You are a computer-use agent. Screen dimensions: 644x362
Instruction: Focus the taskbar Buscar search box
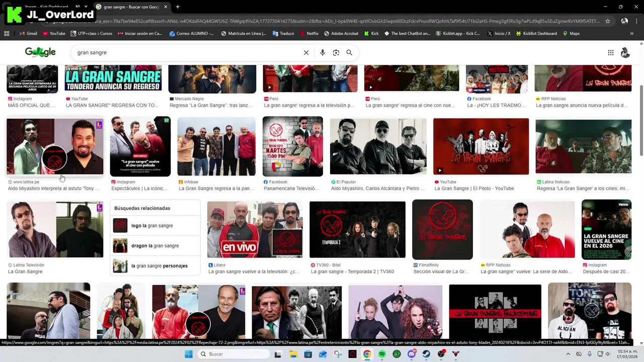click(233, 354)
